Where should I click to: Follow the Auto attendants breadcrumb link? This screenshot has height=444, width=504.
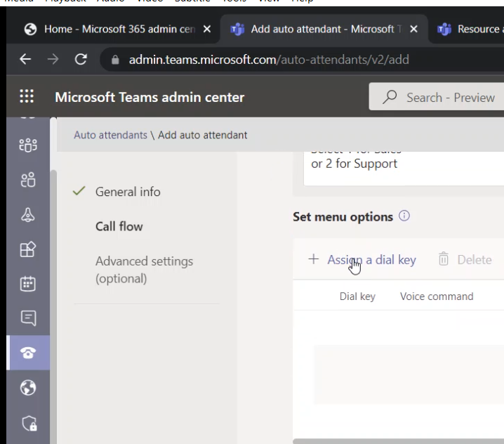point(110,135)
